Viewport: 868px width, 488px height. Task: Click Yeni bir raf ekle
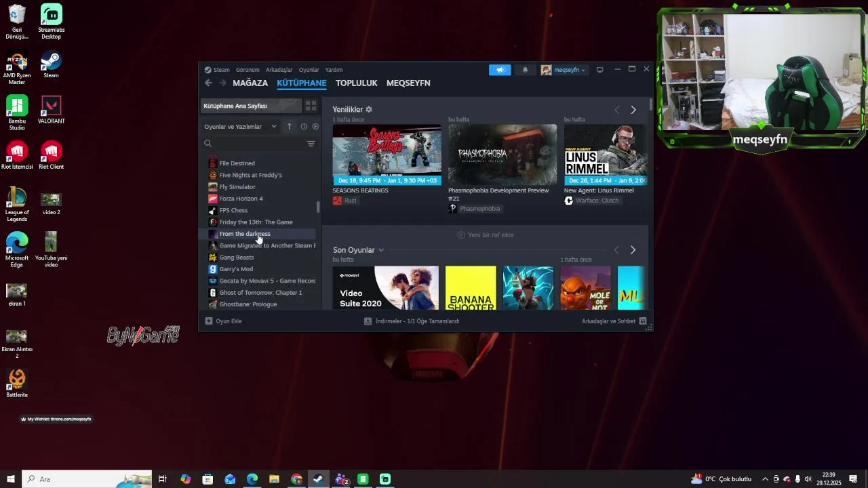tap(486, 235)
